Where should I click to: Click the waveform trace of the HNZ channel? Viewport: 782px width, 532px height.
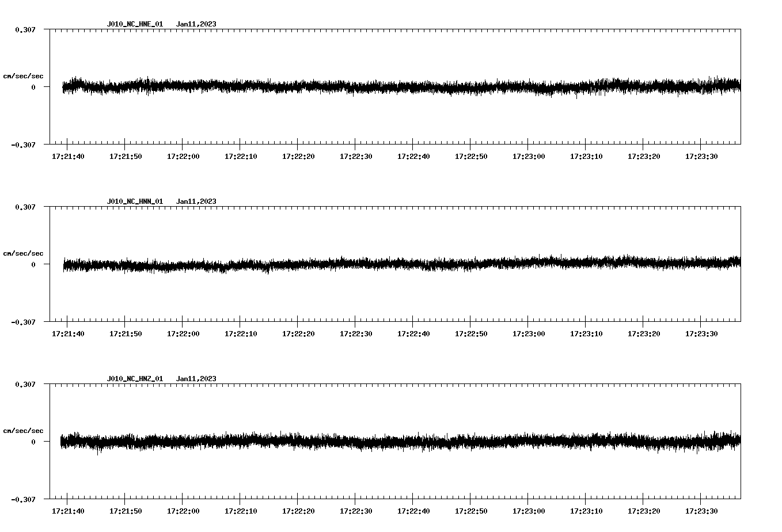[x=346, y=442]
